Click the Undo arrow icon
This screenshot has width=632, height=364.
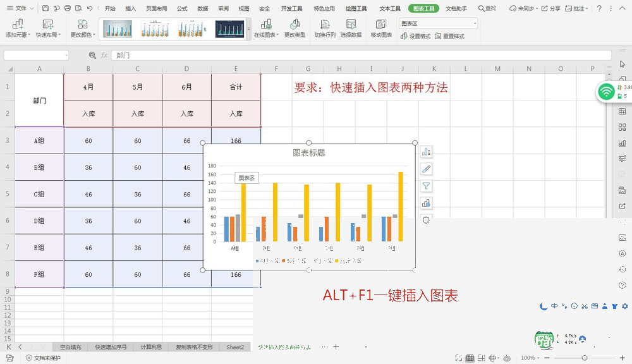pos(90,8)
